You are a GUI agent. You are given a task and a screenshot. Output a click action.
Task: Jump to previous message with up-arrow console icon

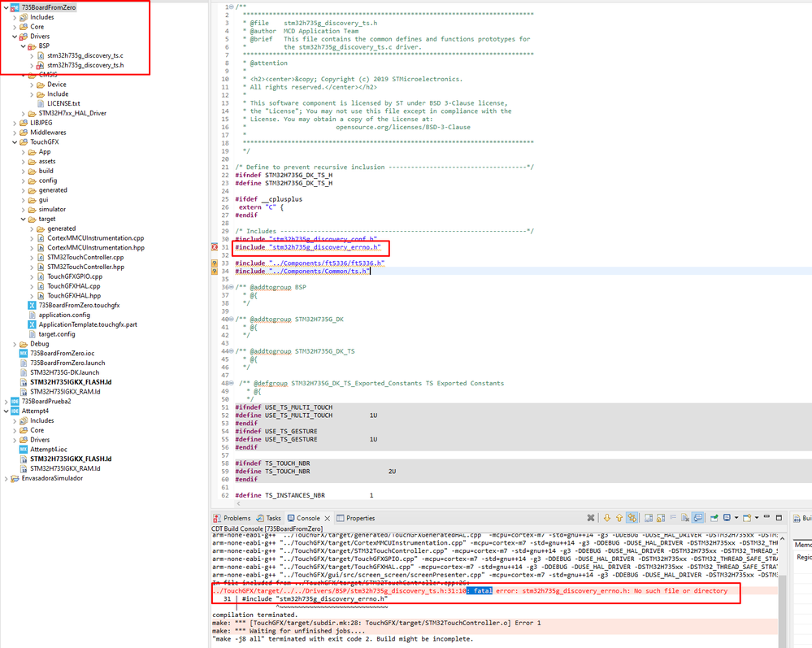pos(619,518)
